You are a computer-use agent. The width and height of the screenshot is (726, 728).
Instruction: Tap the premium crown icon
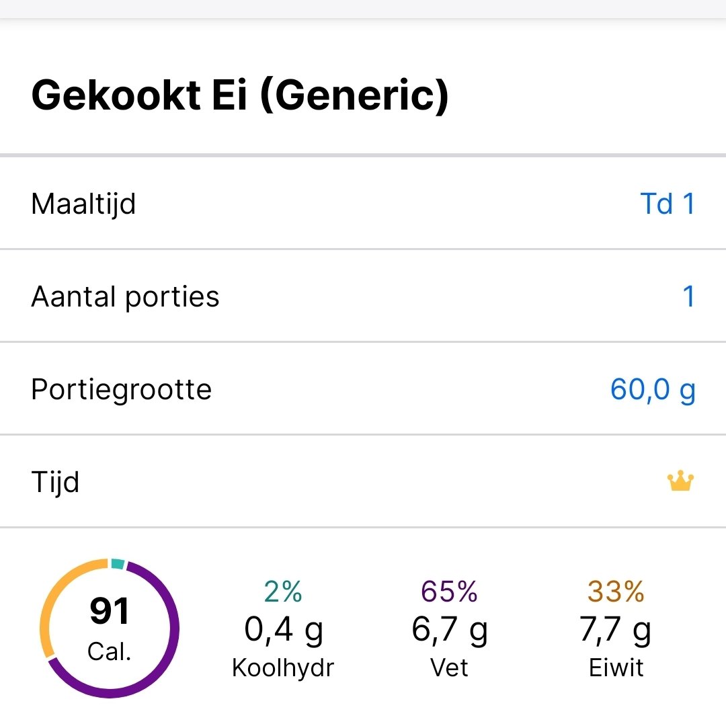[680, 481]
